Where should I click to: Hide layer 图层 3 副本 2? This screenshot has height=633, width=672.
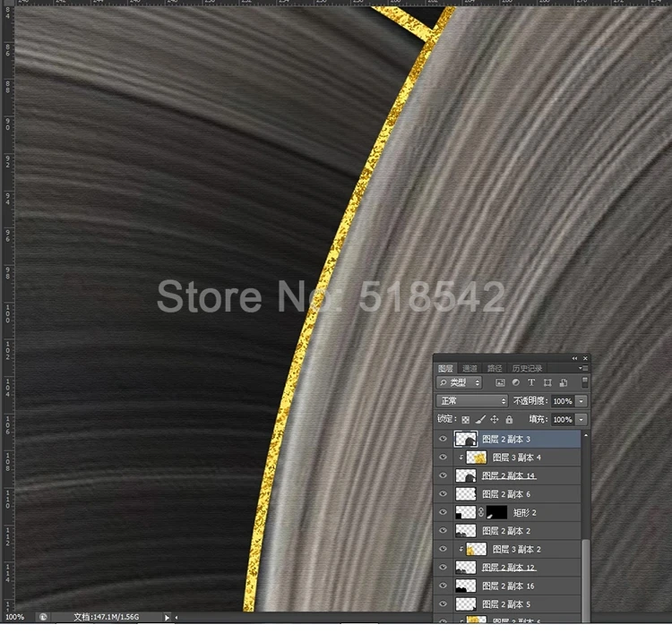(x=444, y=549)
